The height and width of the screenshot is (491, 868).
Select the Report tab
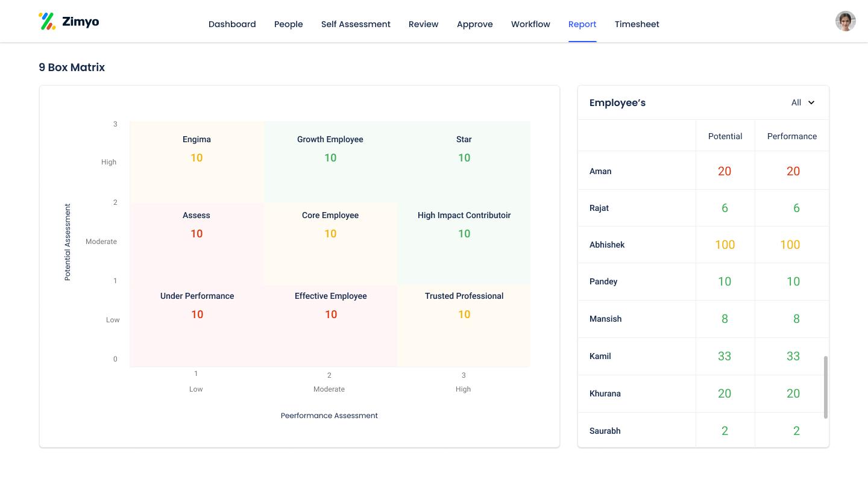582,24
